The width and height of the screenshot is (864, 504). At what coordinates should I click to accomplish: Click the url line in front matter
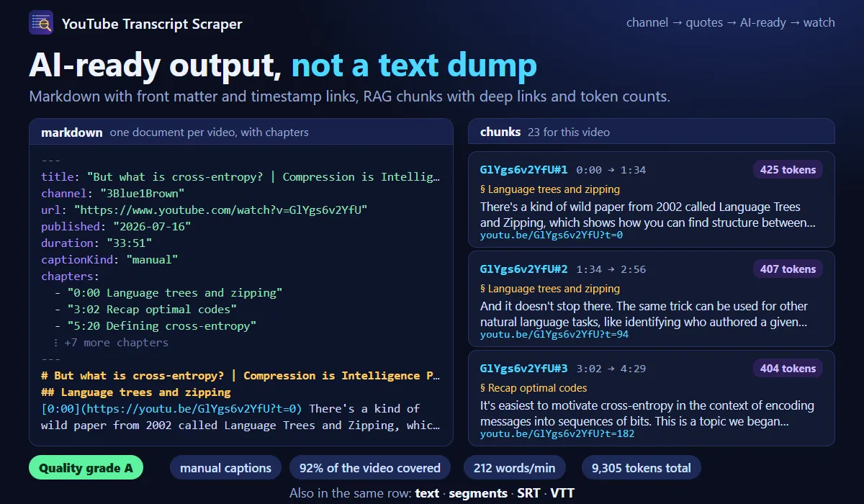204,210
